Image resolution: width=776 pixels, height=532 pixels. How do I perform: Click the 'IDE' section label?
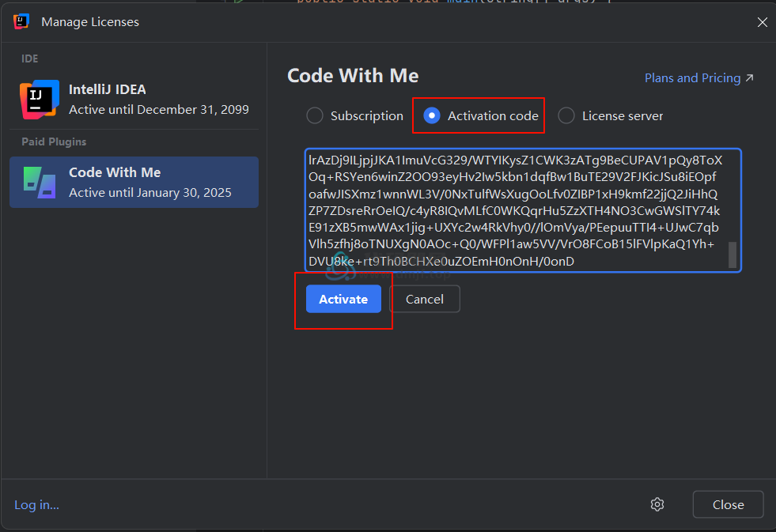click(x=30, y=58)
